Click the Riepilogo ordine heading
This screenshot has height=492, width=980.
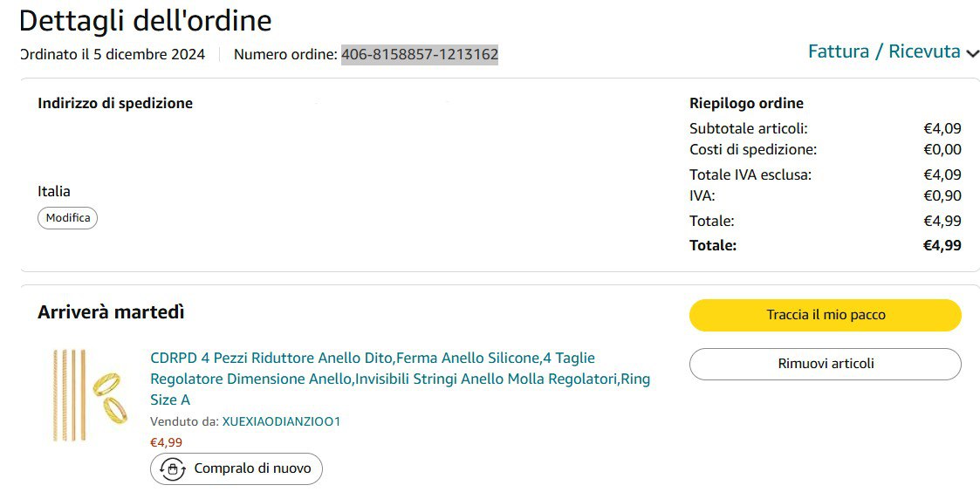746,103
